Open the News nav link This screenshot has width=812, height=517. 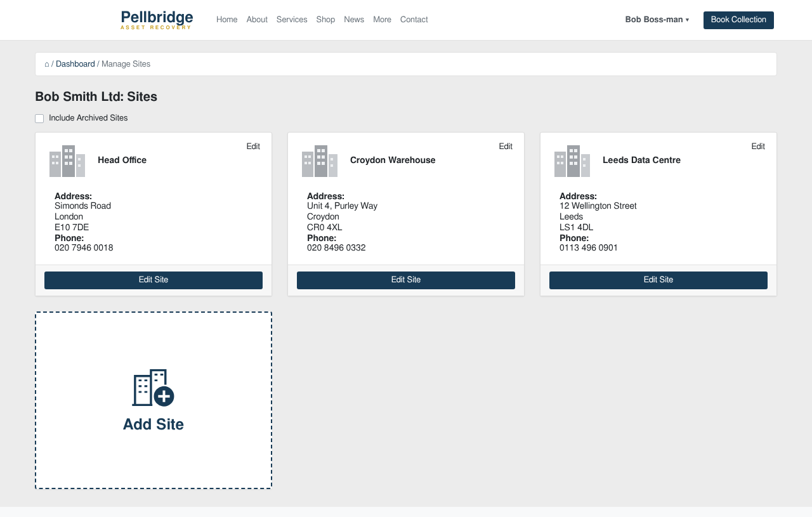354,20
